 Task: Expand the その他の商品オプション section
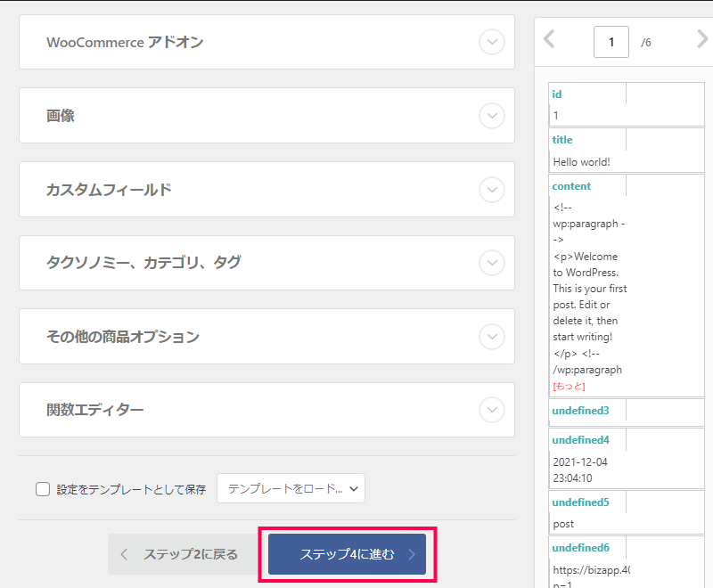492,336
